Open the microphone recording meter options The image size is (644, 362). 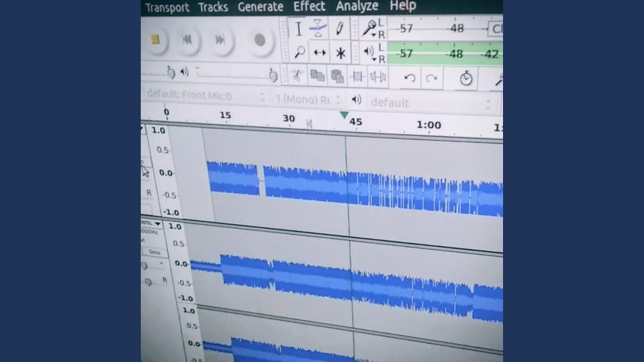coord(370,27)
